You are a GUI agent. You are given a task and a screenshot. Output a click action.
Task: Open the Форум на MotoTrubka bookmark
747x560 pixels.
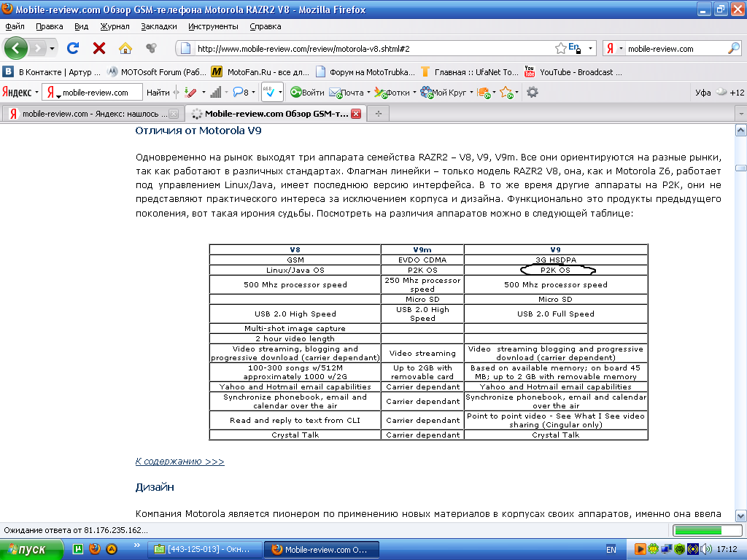click(x=365, y=72)
